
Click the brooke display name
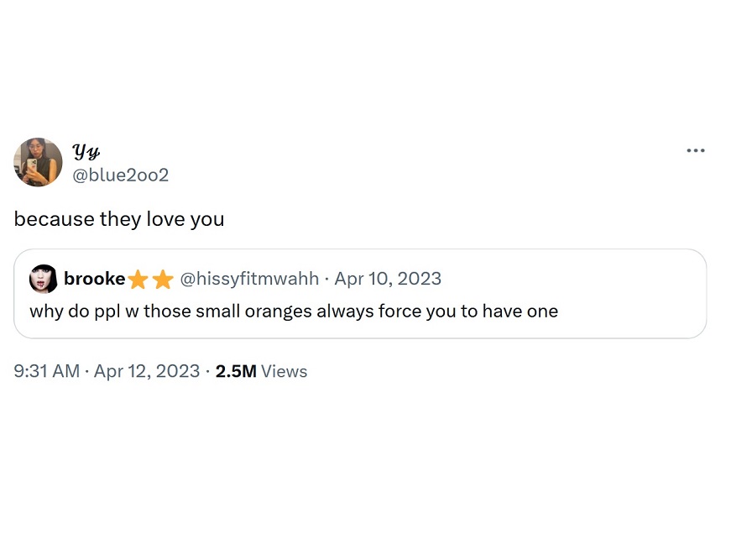click(x=95, y=279)
